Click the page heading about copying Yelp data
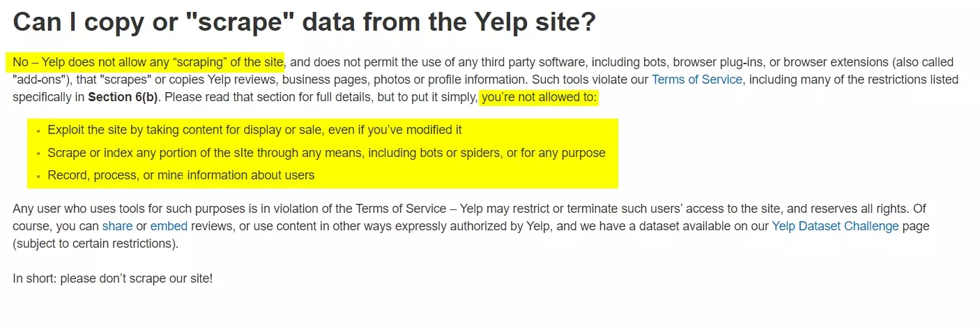The height and width of the screenshot is (328, 980). tap(304, 22)
